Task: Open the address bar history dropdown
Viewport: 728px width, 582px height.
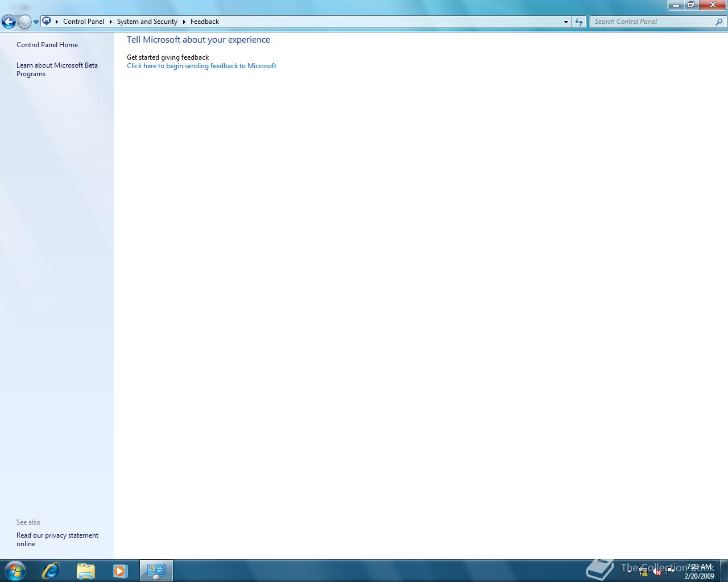Action: click(x=566, y=22)
